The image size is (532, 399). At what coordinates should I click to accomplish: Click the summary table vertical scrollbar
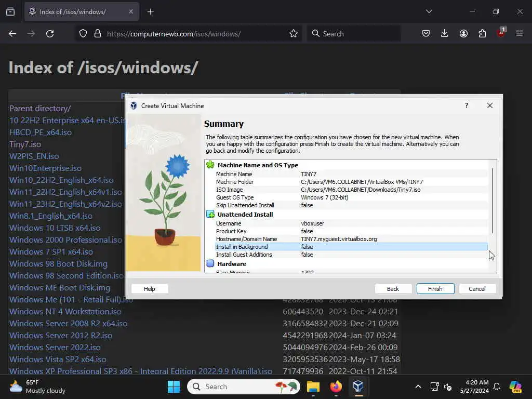(493, 201)
